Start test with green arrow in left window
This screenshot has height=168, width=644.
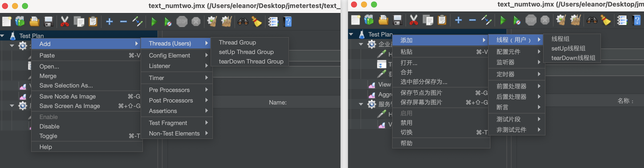click(x=154, y=22)
